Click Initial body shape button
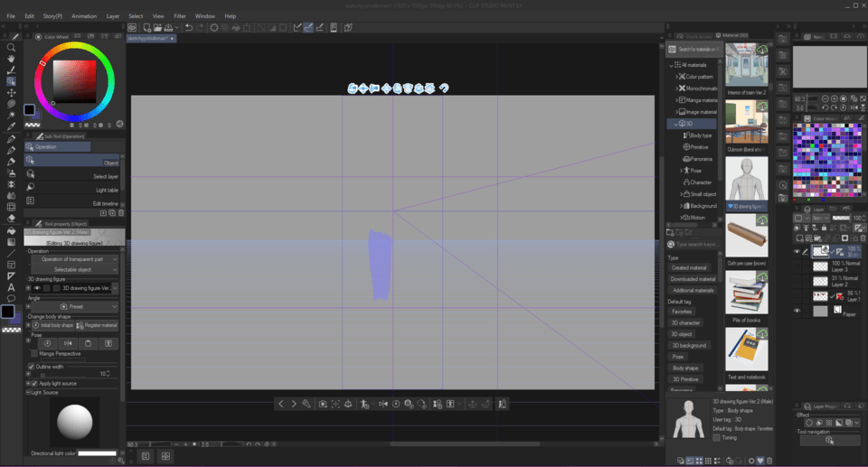This screenshot has height=467, width=868. 52,325
